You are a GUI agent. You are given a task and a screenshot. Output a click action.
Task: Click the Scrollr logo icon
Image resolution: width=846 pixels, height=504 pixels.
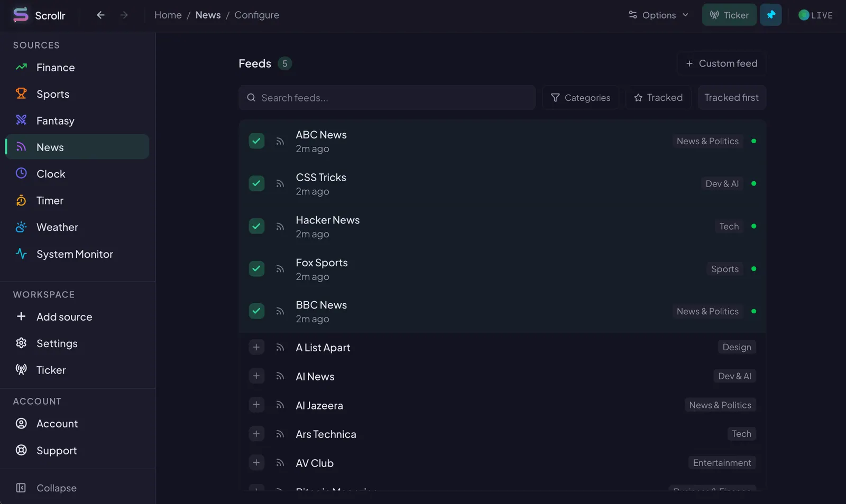[x=21, y=15]
